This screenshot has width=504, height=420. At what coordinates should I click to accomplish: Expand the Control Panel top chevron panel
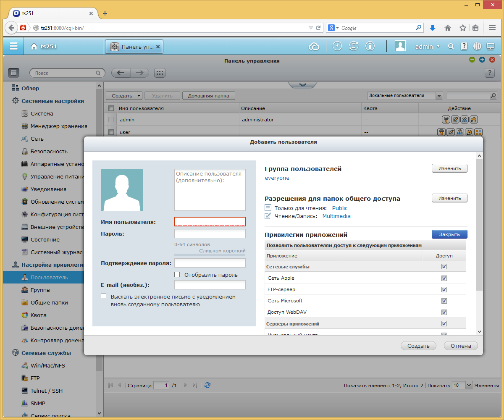(x=302, y=84)
